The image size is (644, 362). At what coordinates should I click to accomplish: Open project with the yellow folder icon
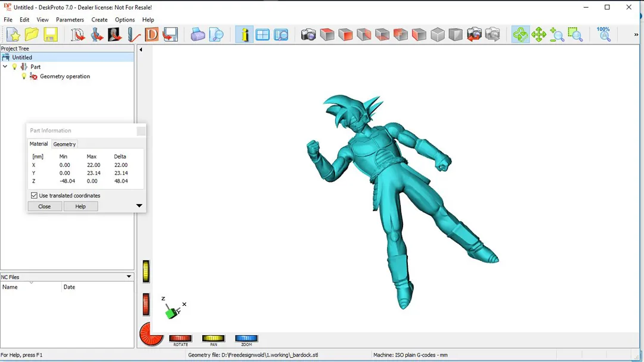(x=32, y=35)
